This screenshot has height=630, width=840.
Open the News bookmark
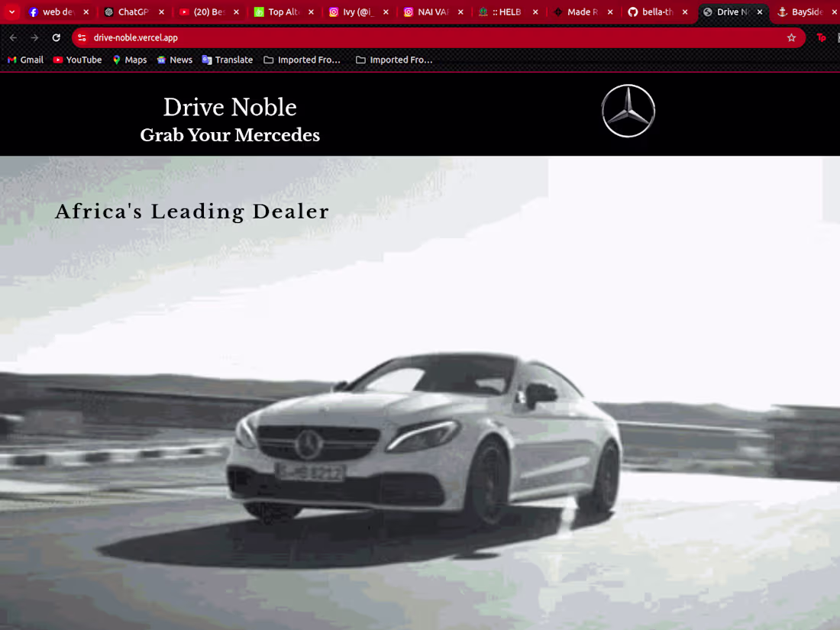point(174,60)
